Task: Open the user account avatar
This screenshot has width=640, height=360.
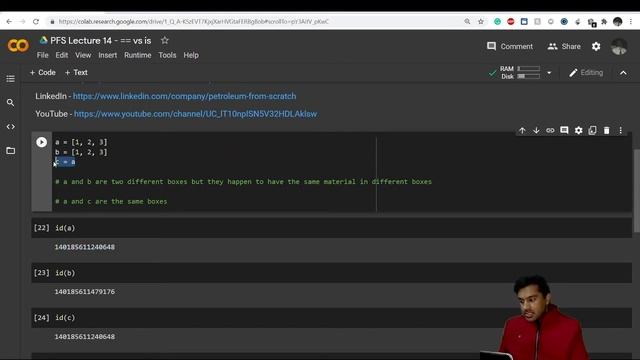Action: tap(619, 47)
